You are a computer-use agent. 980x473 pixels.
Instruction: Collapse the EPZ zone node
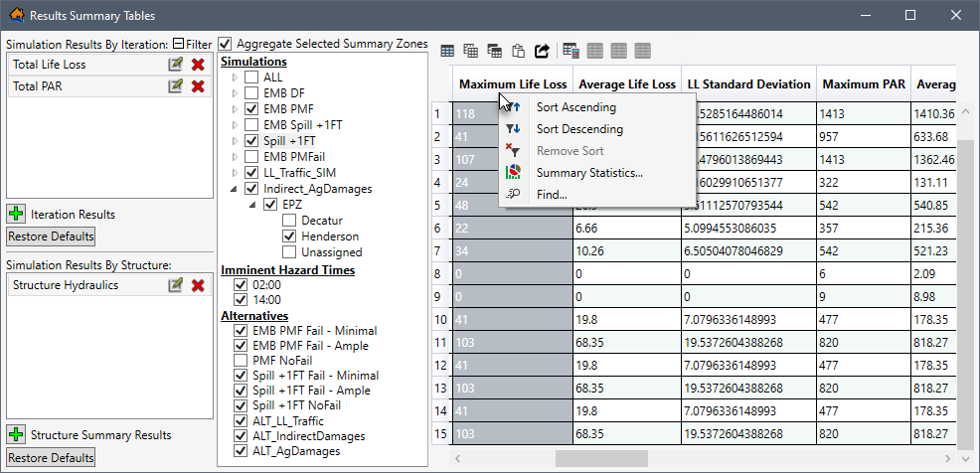pyautogui.click(x=253, y=205)
